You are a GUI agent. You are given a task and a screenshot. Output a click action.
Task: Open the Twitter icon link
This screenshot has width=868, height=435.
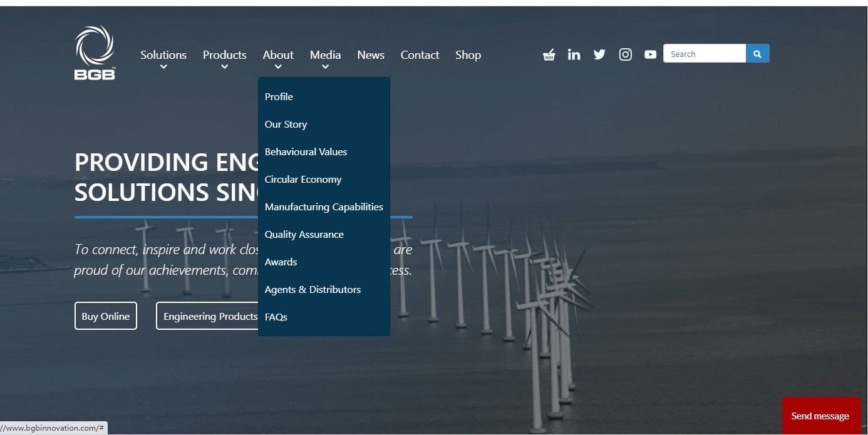point(599,54)
